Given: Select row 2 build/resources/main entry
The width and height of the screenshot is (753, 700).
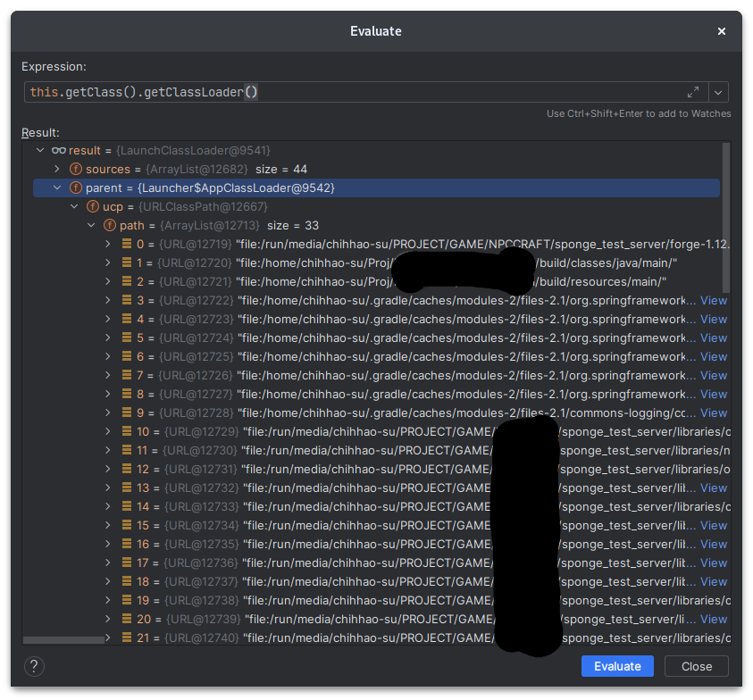Looking at the screenshot, I should (377, 281).
